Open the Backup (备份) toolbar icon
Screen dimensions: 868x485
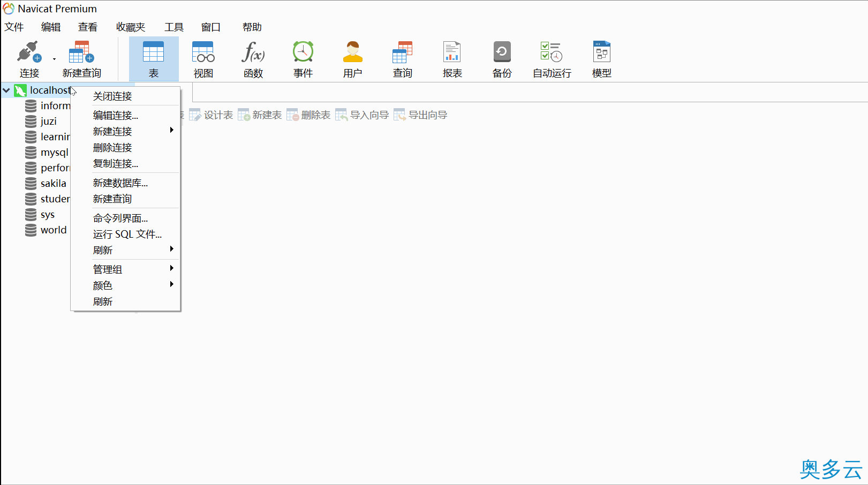point(502,52)
